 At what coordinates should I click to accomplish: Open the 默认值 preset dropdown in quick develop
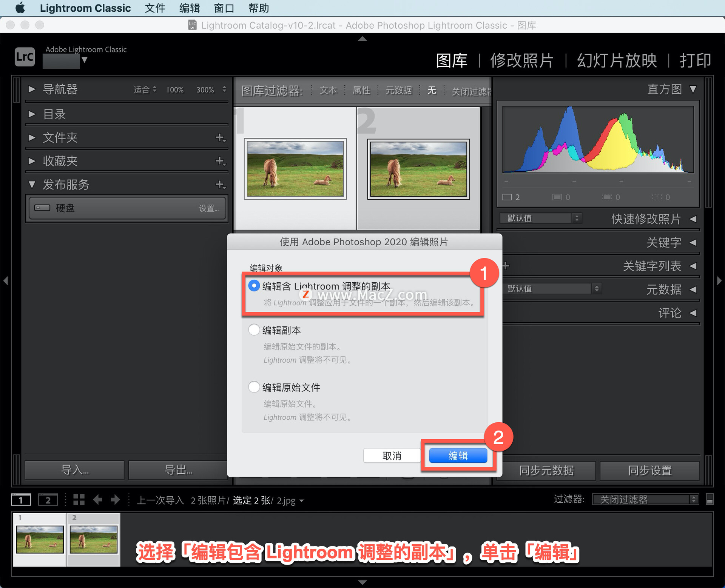pyautogui.click(x=541, y=218)
